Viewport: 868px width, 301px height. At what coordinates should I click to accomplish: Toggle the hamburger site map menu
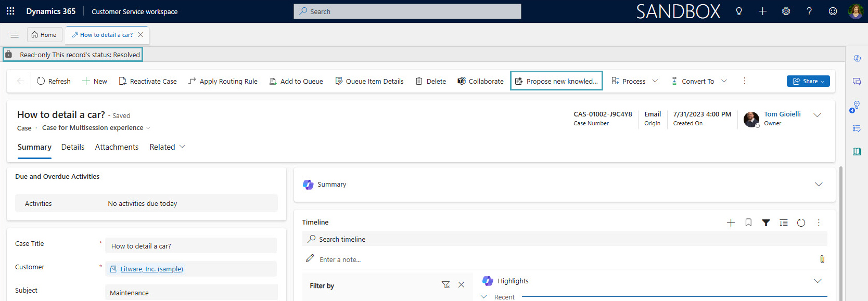click(x=15, y=35)
